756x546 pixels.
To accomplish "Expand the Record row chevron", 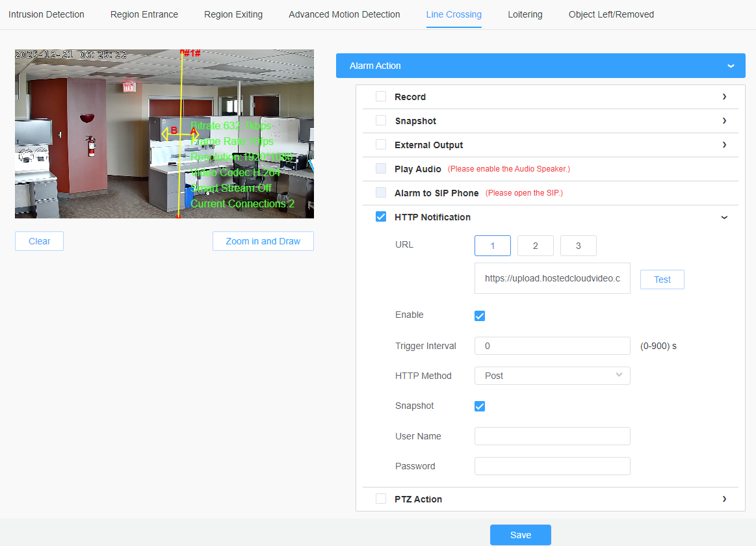I will coord(724,96).
